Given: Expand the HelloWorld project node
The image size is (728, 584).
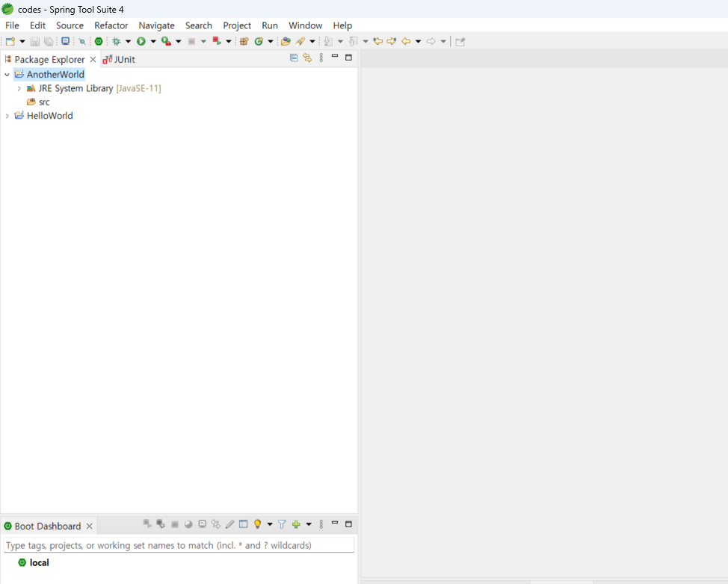Looking at the screenshot, I should coord(7,116).
